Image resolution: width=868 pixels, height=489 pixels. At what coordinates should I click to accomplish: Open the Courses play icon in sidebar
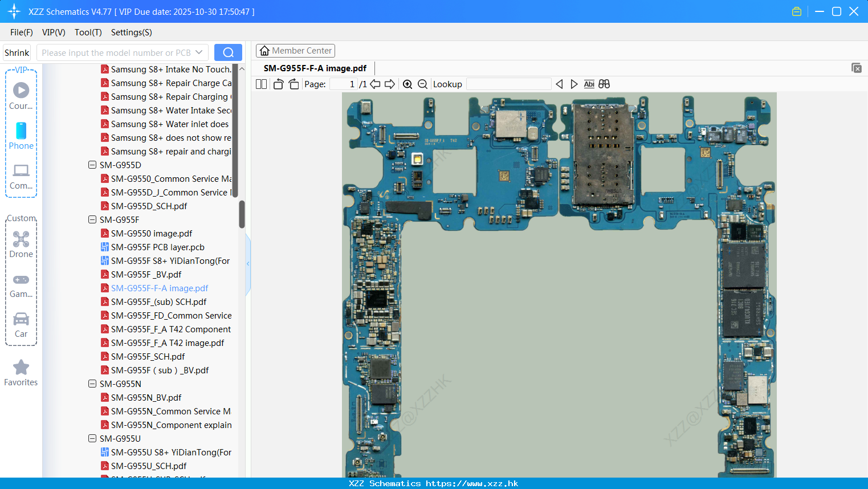[21, 90]
